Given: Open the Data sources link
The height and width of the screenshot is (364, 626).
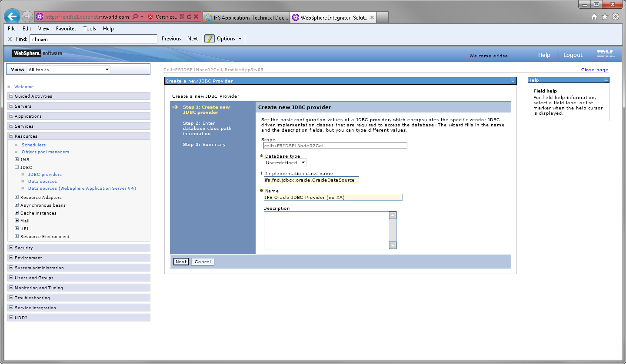Looking at the screenshot, I should click(x=43, y=181).
